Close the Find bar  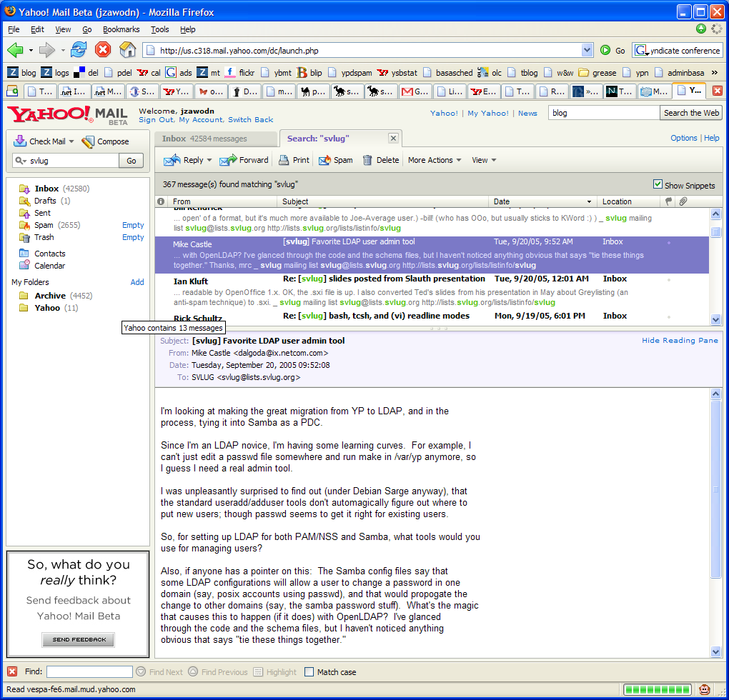tap(12, 671)
